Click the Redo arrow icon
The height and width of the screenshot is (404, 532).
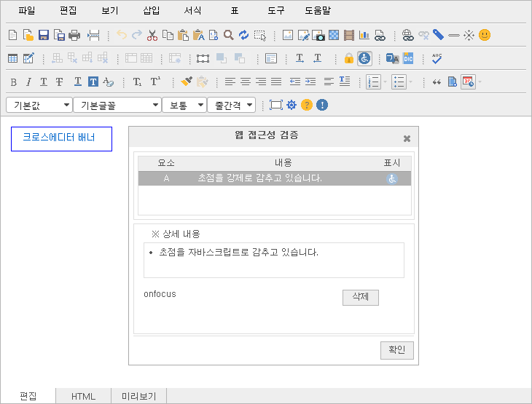click(x=137, y=34)
